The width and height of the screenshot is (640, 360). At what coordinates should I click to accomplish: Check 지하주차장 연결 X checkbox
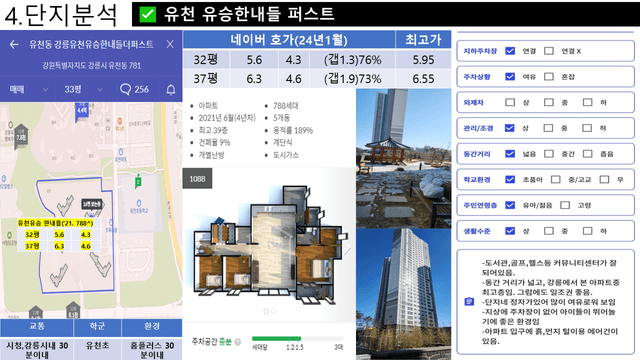549,51
